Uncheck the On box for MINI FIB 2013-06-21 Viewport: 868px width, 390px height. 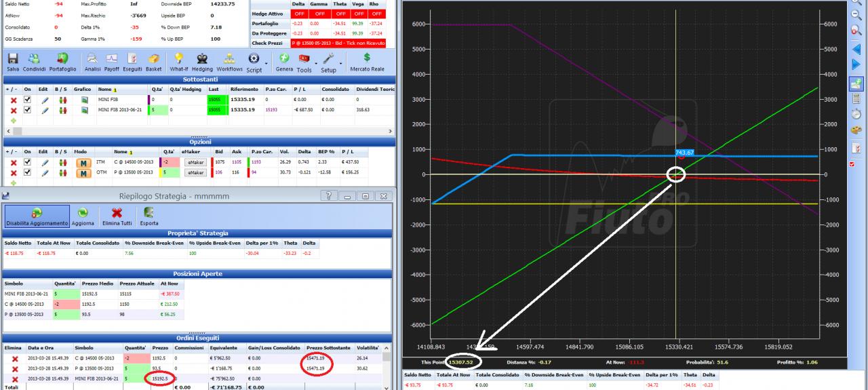28,109
